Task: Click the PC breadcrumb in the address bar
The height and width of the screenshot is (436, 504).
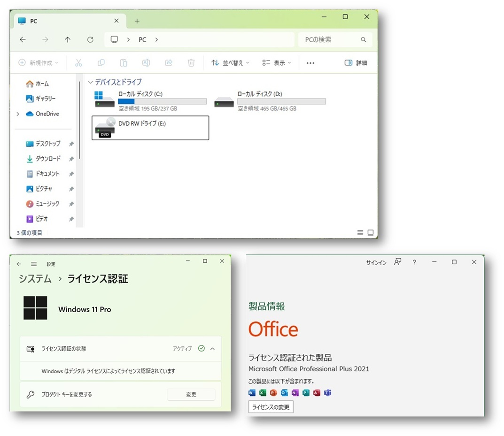Action: point(142,39)
